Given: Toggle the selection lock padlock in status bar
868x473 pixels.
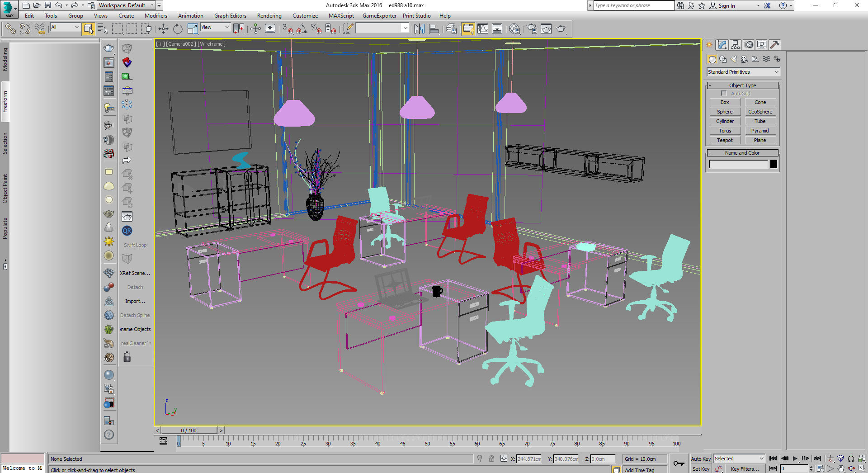Looking at the screenshot, I should 491,459.
